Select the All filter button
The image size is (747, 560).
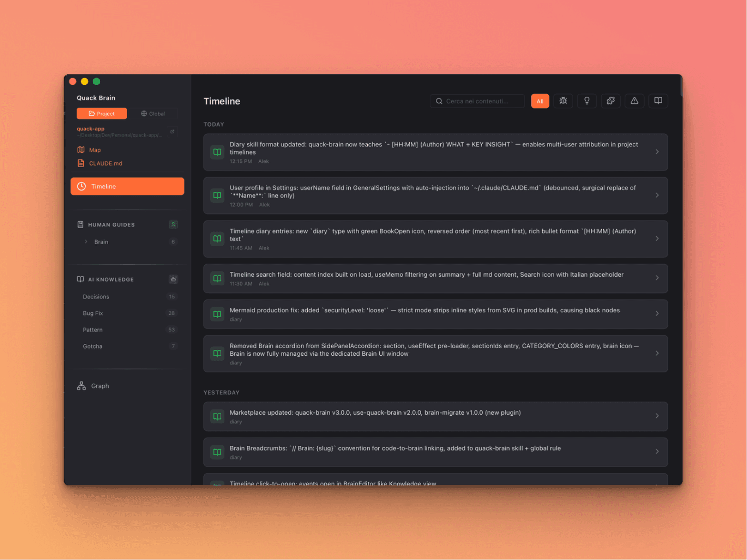click(540, 101)
